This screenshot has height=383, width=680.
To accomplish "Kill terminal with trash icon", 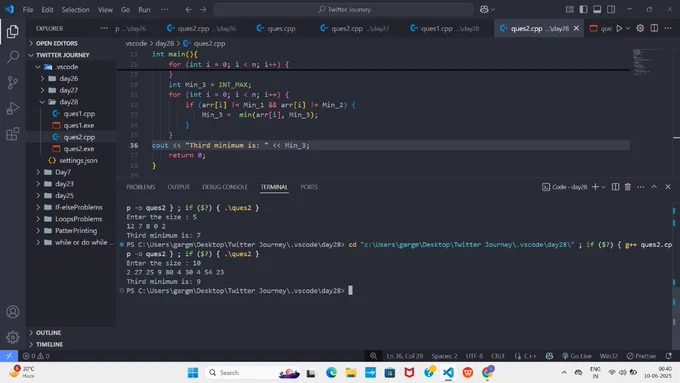I will pos(628,187).
